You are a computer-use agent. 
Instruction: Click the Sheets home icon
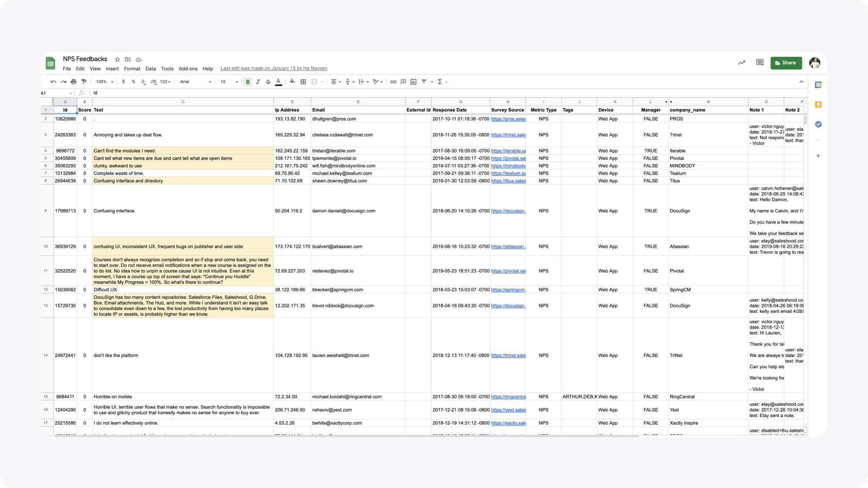[51, 64]
